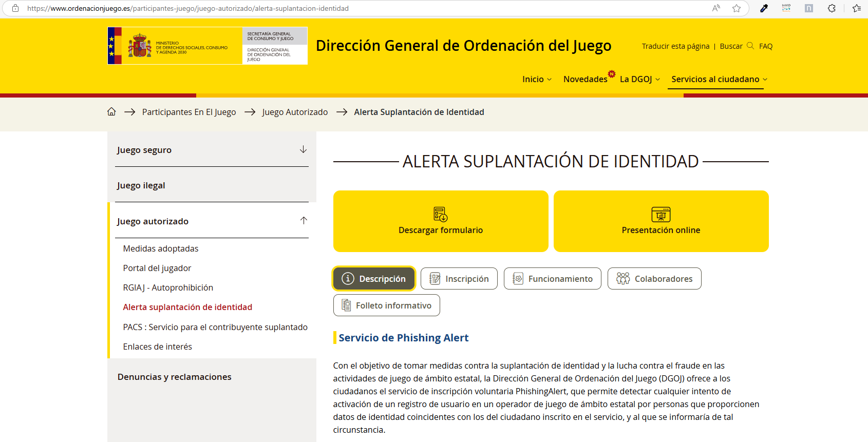Select the Colaboradores tab
The height and width of the screenshot is (442, 868).
(654, 279)
